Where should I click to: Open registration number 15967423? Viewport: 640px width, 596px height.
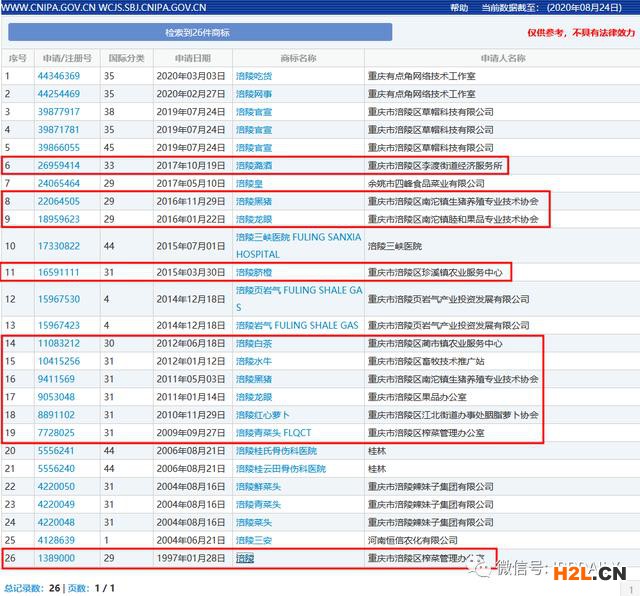tap(59, 326)
